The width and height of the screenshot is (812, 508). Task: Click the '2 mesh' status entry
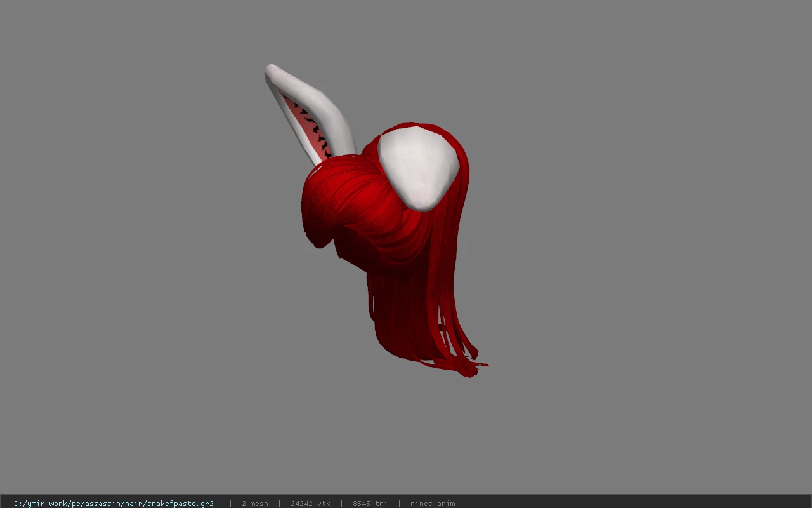[254, 504]
